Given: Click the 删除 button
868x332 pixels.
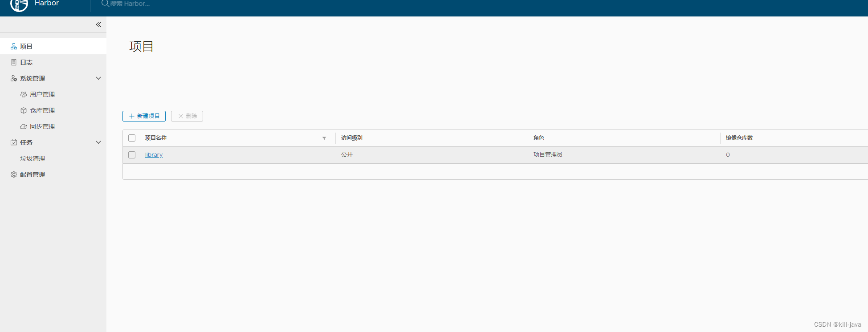Looking at the screenshot, I should (187, 116).
